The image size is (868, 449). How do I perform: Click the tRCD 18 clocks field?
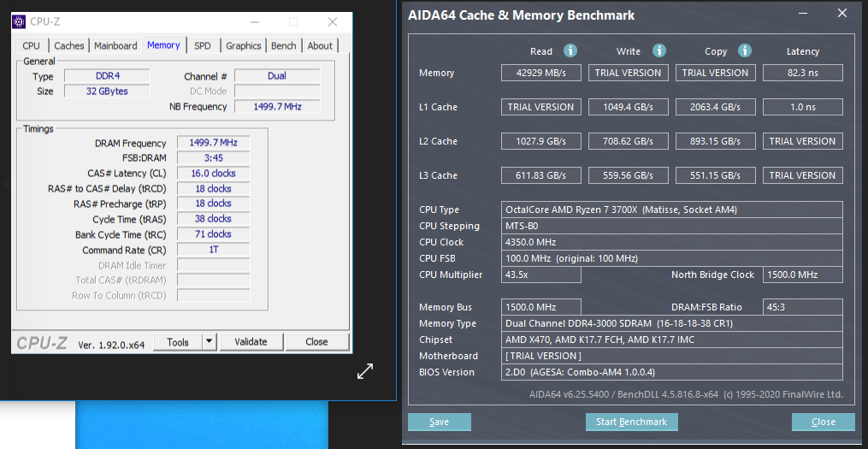click(x=214, y=189)
